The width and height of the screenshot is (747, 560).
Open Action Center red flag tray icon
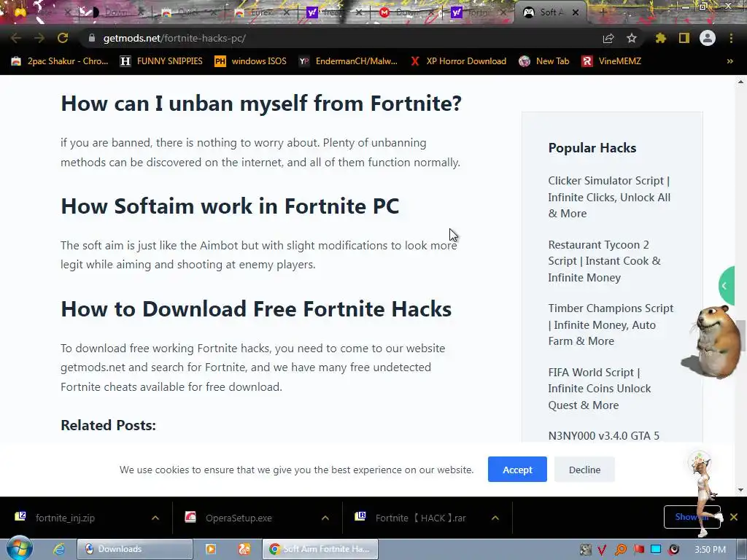pos(638,550)
